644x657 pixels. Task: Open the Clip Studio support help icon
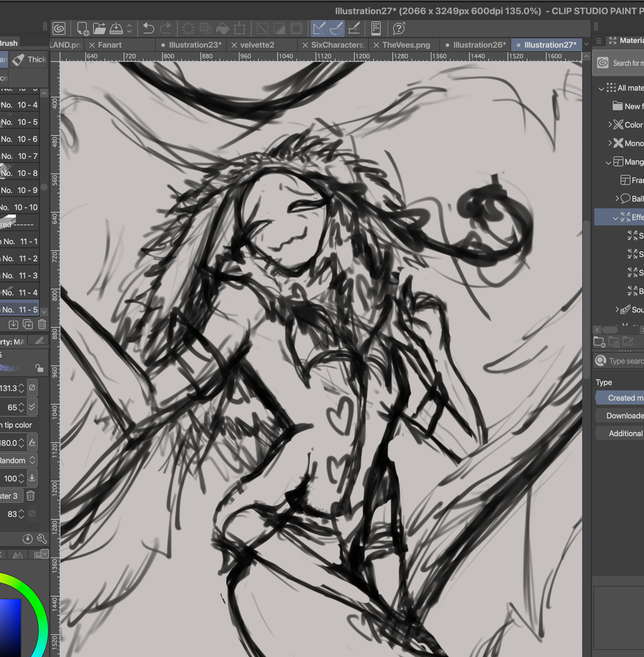399,28
